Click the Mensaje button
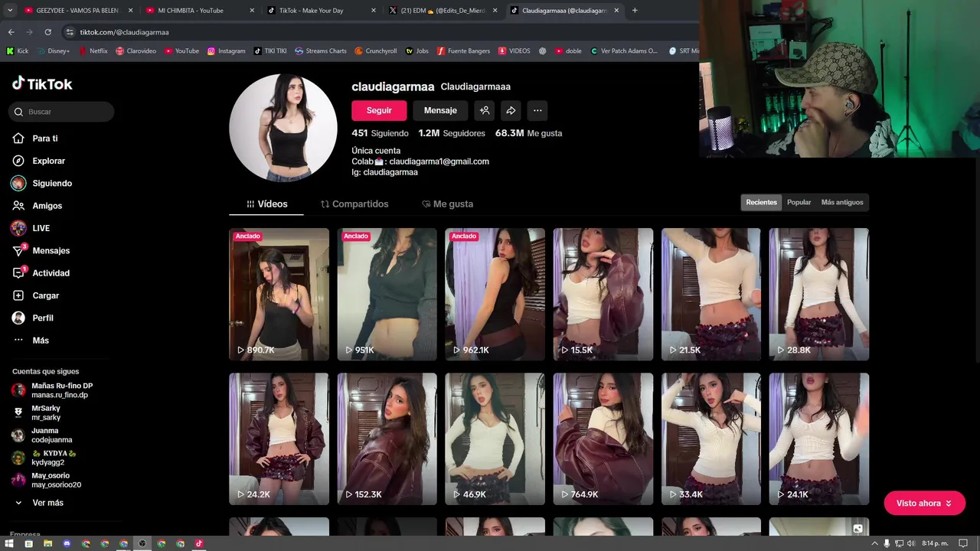980x551 pixels. (440, 110)
